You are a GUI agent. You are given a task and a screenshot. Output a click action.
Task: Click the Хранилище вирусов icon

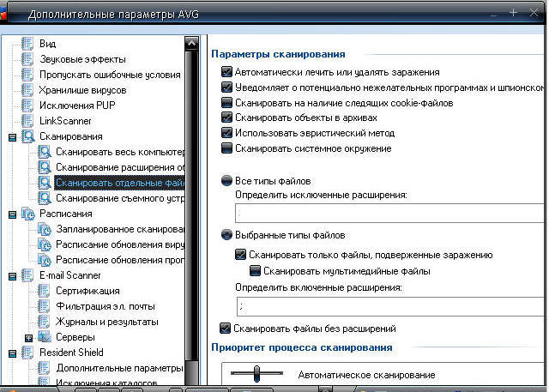tap(27, 90)
